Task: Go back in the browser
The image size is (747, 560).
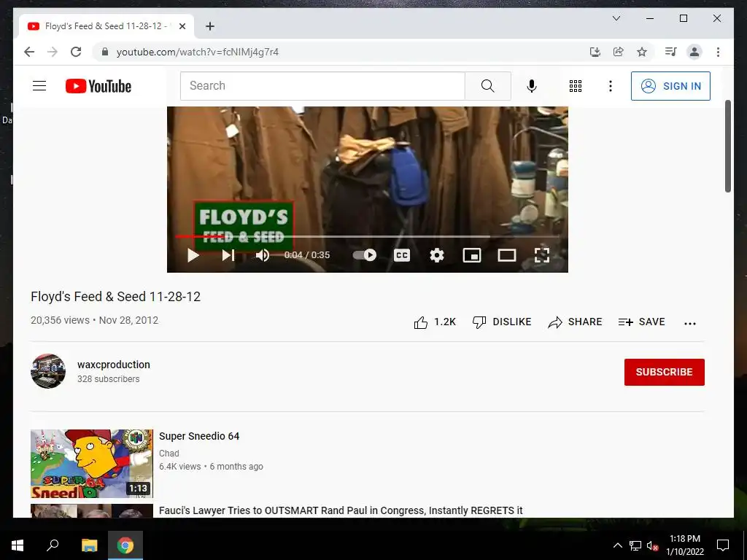Action: pos(29,52)
